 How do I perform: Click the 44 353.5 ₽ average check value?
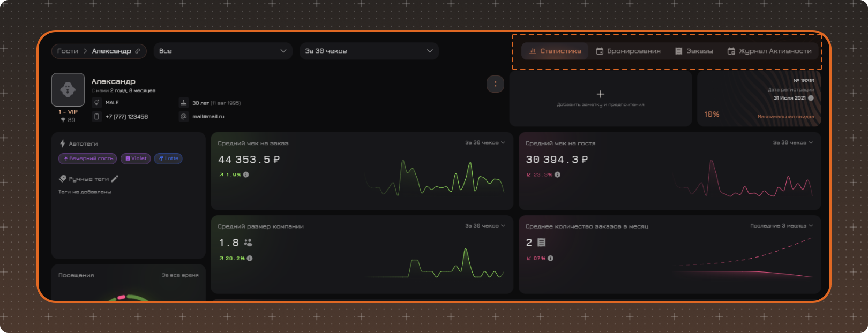pyautogui.click(x=249, y=159)
